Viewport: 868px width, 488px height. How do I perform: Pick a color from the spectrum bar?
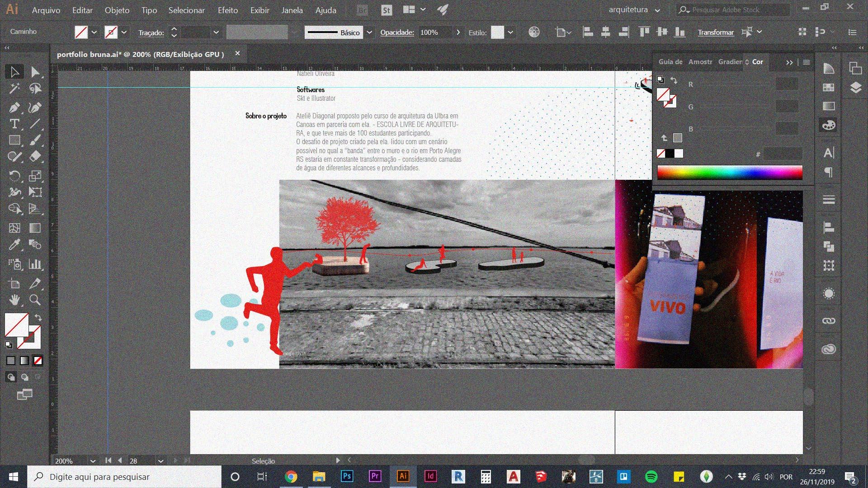[729, 173]
